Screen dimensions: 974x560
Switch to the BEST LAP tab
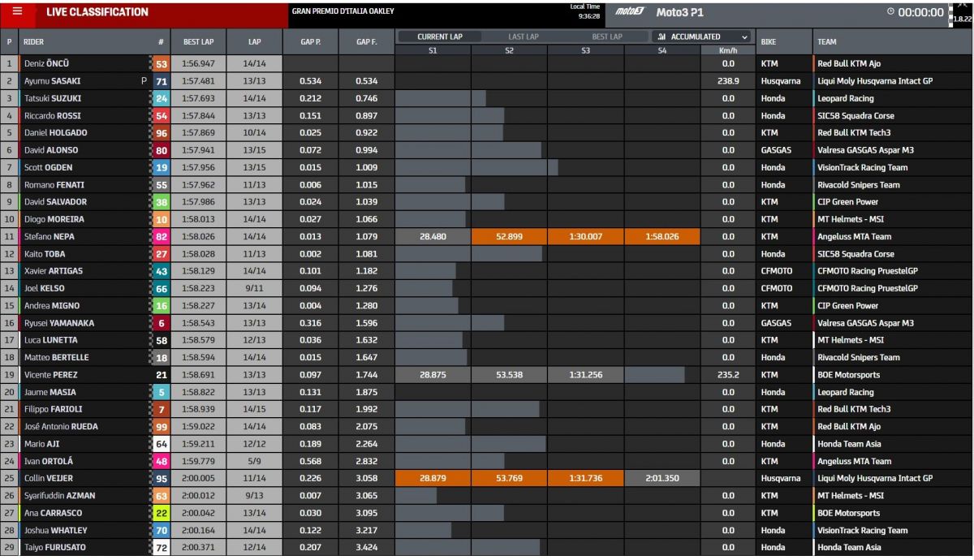click(x=607, y=37)
